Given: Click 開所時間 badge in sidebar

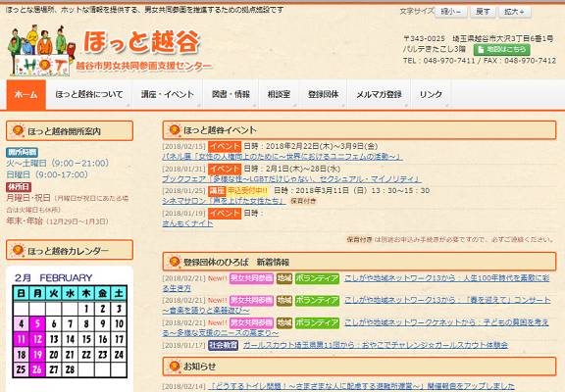Looking at the screenshot, I should [22, 152].
